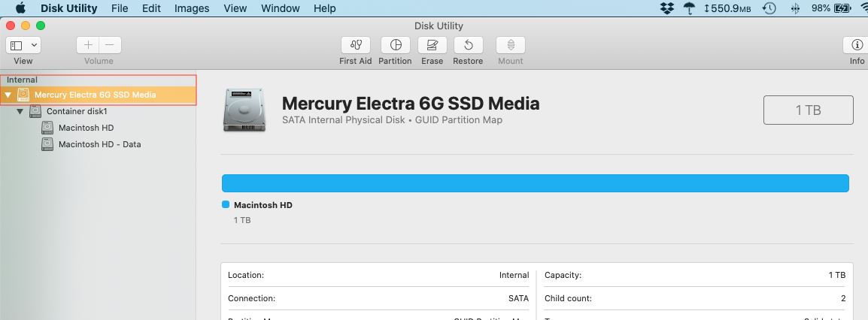
Task: Click the blue Macintosh HD legend swatch
Action: pos(226,204)
